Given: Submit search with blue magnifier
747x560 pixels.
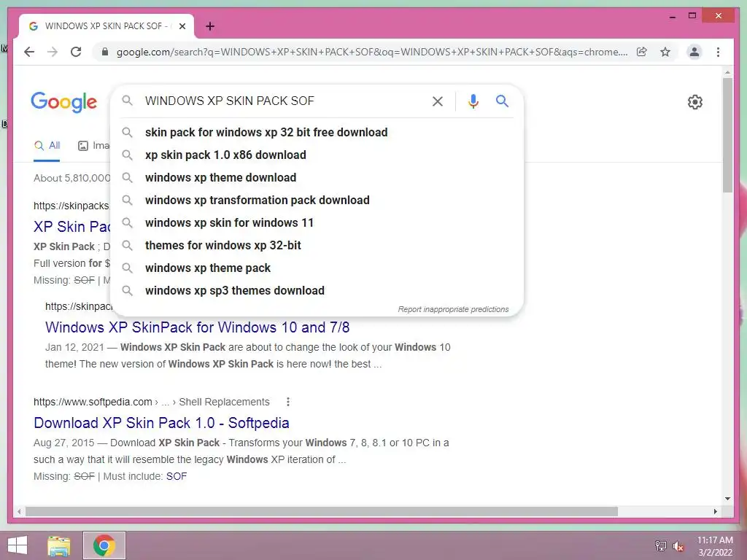Looking at the screenshot, I should click(502, 101).
